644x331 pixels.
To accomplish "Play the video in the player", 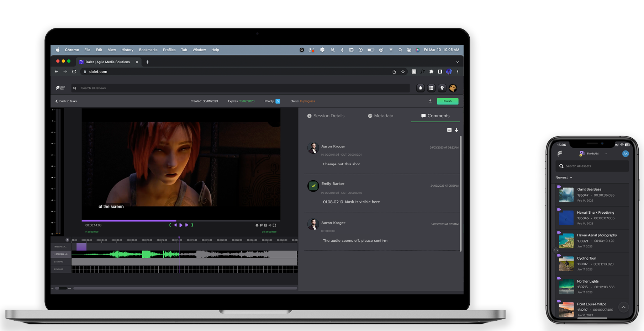I will [x=181, y=225].
